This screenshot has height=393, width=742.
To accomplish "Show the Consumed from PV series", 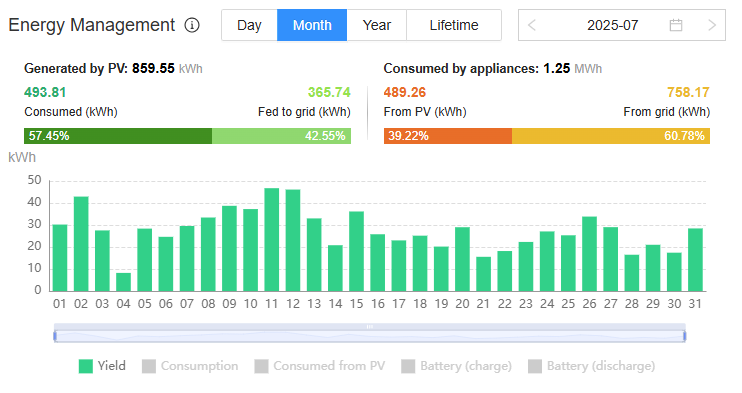I will click(319, 366).
